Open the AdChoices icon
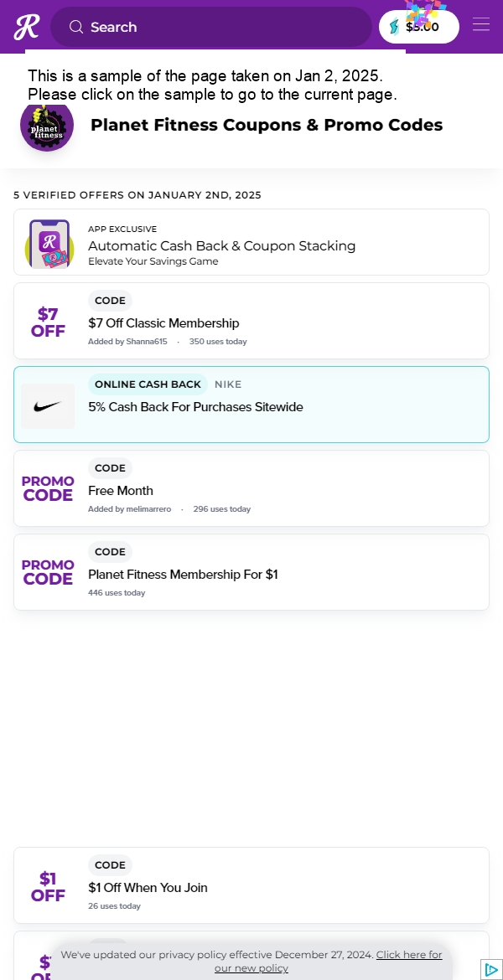Screen dimensions: 503x980 coord(491,969)
